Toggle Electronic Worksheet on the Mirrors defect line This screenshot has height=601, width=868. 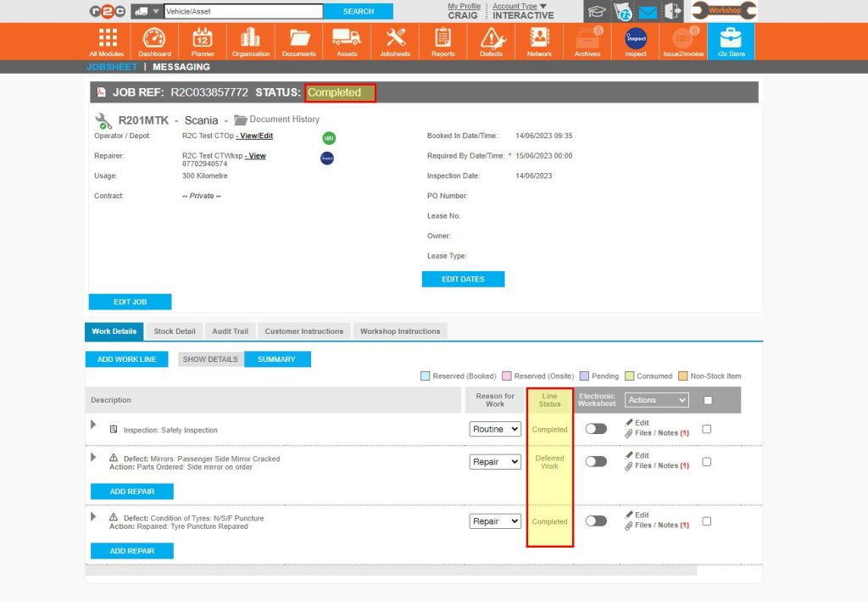tap(596, 461)
